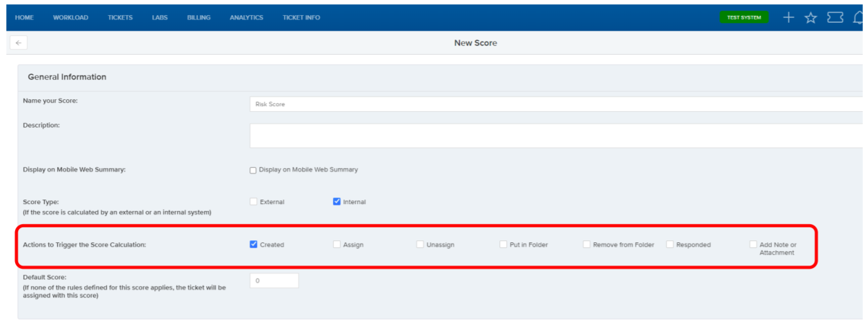868x327 pixels.
Task: Open the plus add-new icon
Action: click(789, 18)
